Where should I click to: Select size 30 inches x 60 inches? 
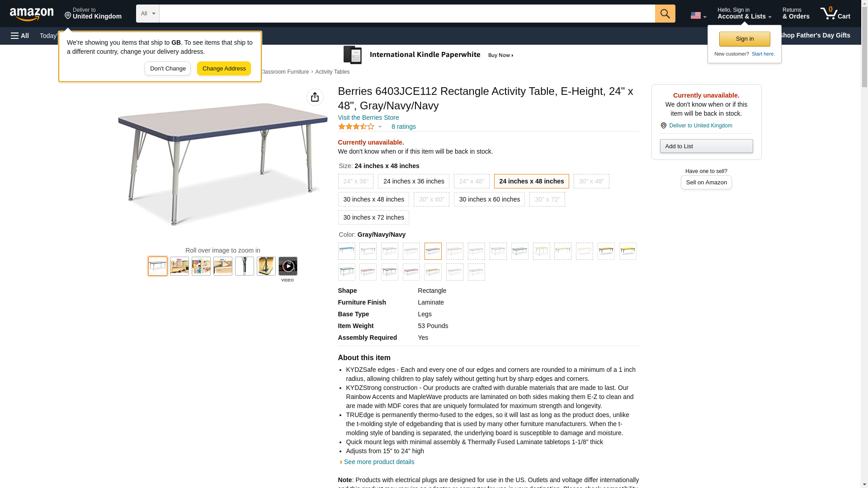coord(489,199)
